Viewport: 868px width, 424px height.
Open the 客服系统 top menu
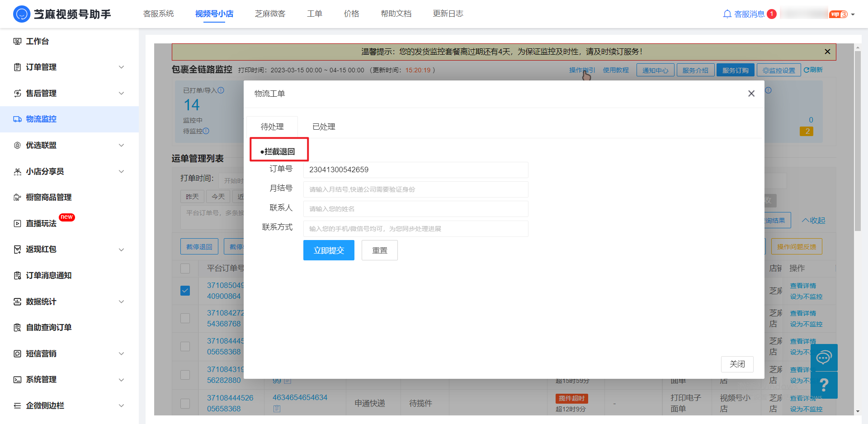(x=158, y=14)
